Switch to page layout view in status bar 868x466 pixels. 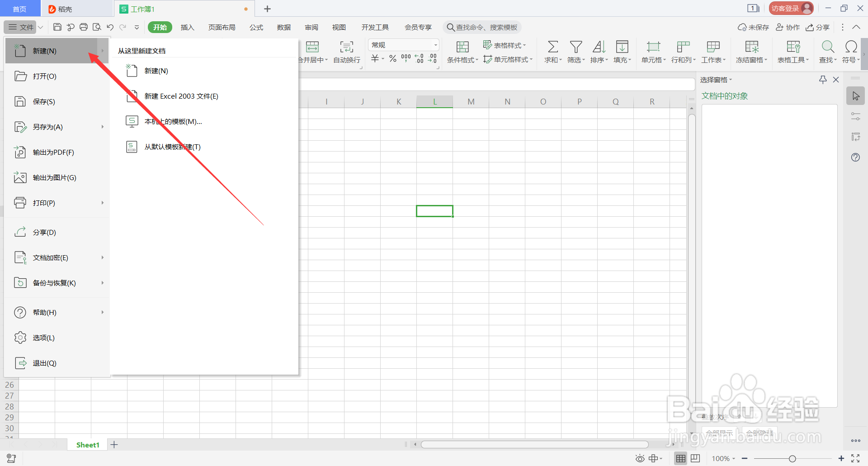point(695,459)
